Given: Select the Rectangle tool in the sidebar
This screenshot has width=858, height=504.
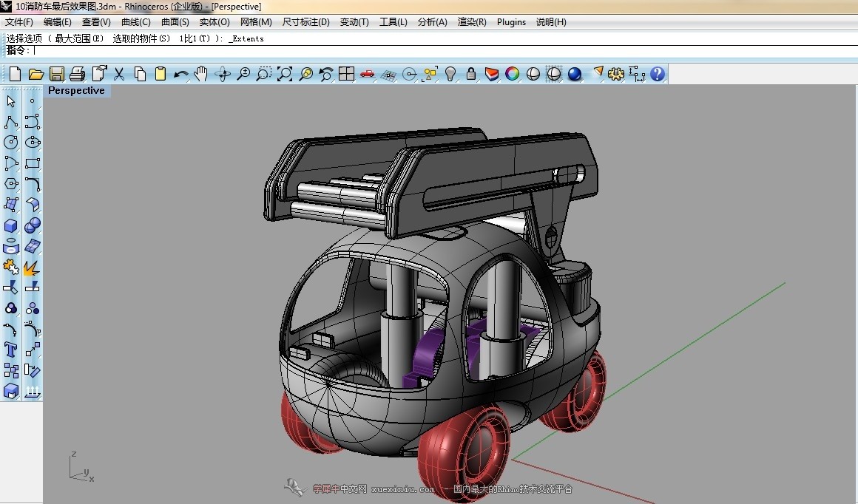Looking at the screenshot, I should (x=33, y=163).
